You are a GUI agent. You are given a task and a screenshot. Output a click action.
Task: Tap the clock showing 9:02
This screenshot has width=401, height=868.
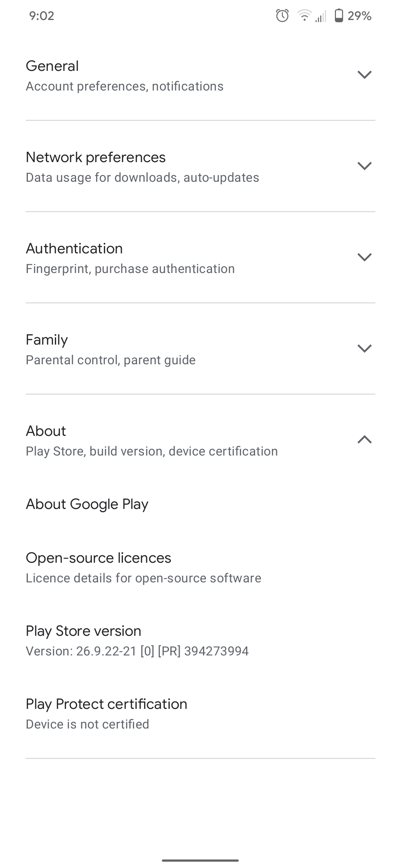42,15
